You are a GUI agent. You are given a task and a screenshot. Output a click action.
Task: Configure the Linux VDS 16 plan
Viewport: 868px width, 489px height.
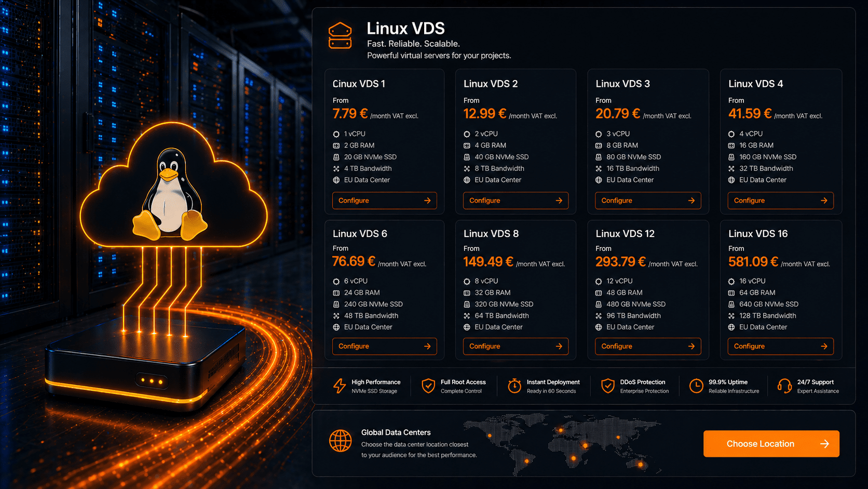[x=780, y=346]
